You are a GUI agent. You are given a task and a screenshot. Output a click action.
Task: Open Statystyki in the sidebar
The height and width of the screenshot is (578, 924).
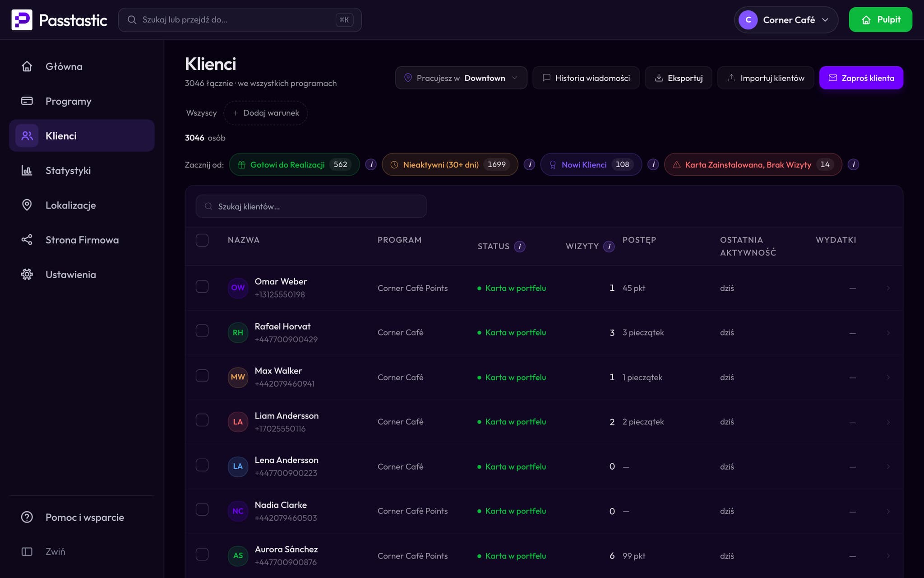[82, 171]
